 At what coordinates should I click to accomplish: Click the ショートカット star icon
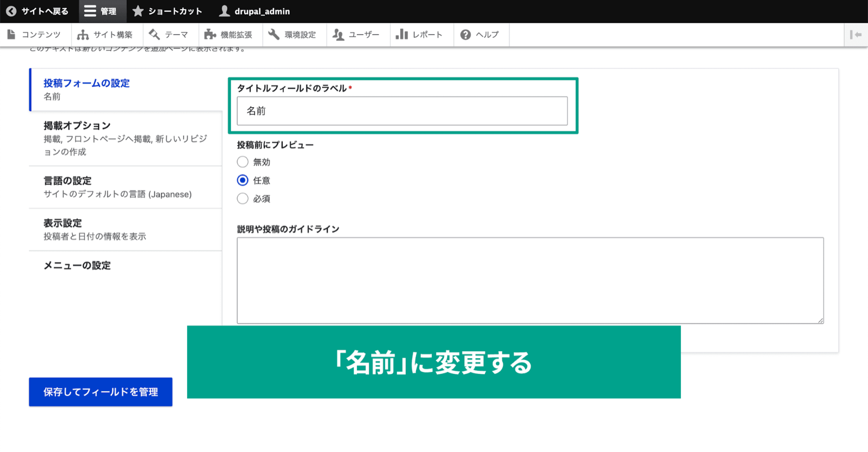click(138, 11)
